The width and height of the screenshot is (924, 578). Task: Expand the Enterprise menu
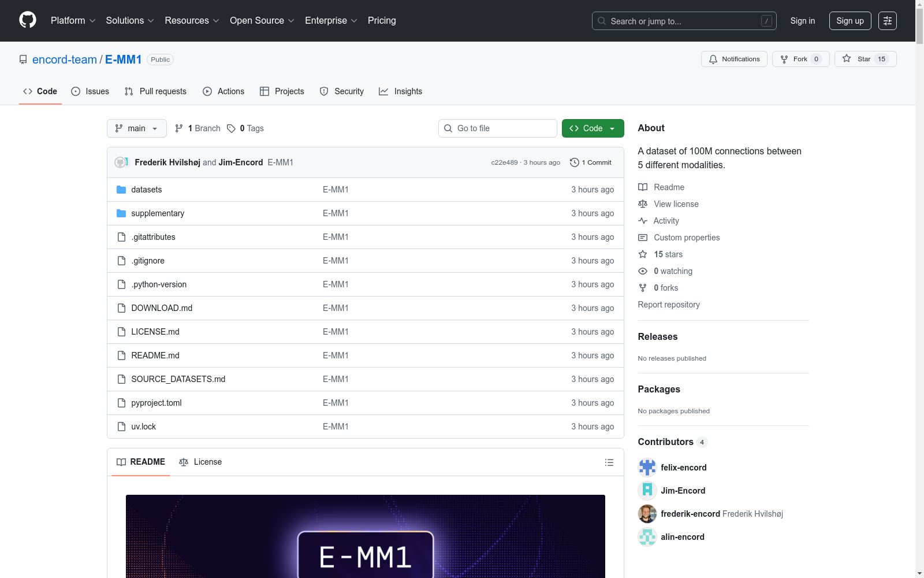pyautogui.click(x=331, y=21)
